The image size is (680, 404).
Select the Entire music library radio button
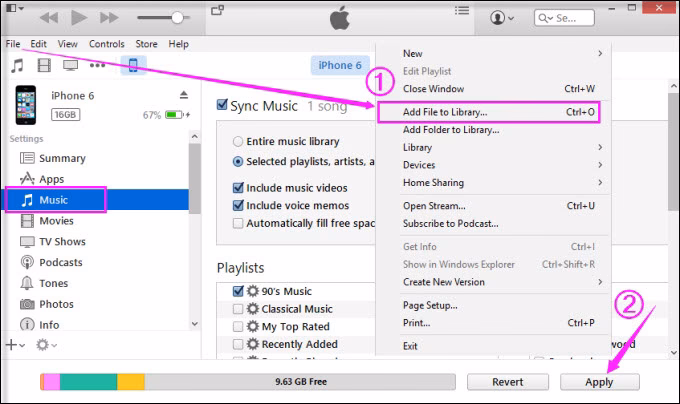pos(238,141)
